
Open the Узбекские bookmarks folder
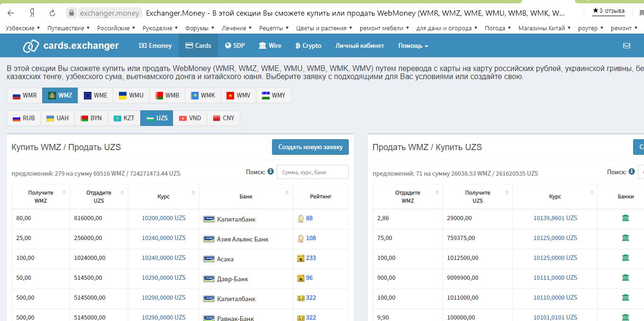coord(22,28)
